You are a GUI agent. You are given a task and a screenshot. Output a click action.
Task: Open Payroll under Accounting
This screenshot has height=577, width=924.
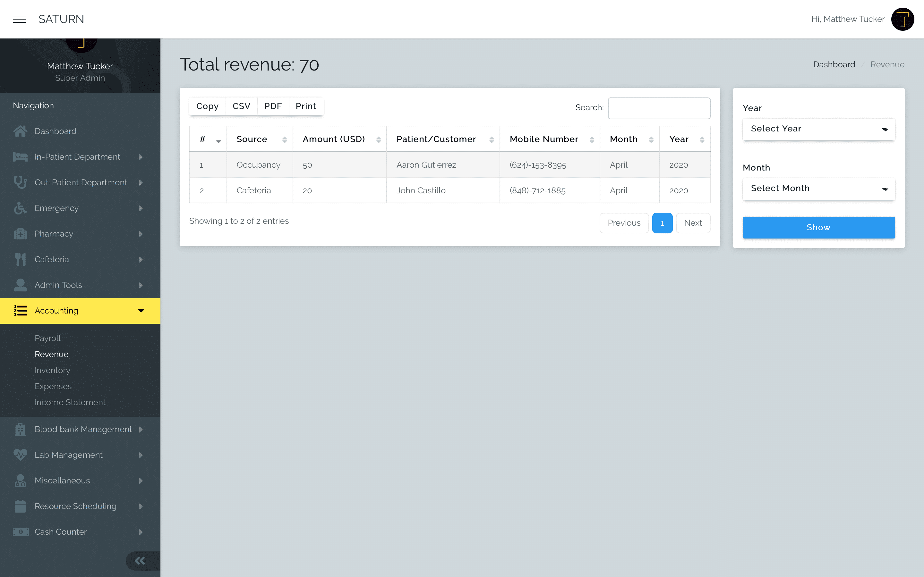48,338
